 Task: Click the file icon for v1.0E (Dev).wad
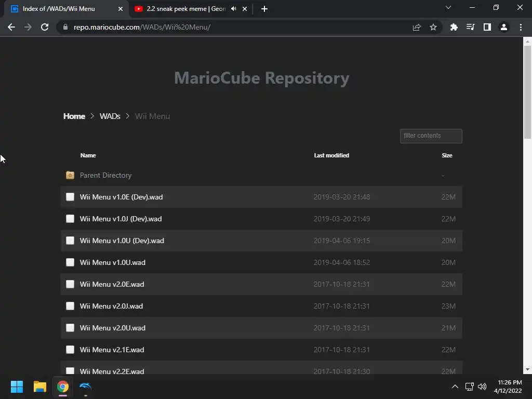click(70, 197)
